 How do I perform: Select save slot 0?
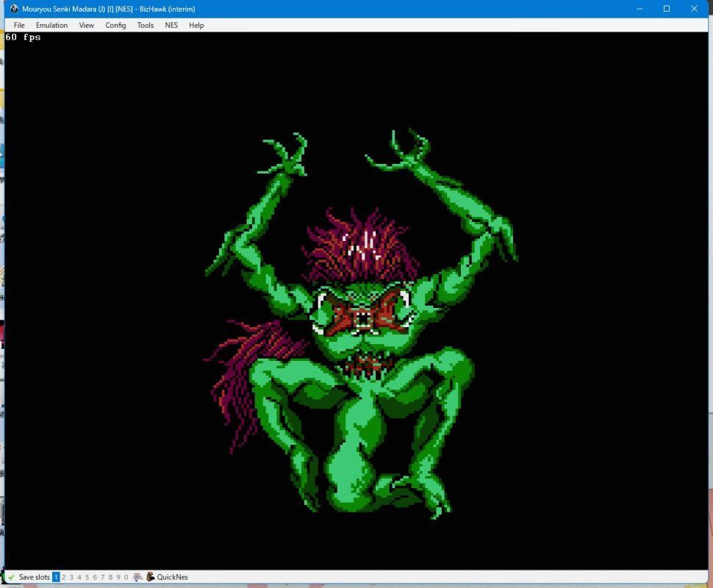tap(126, 577)
